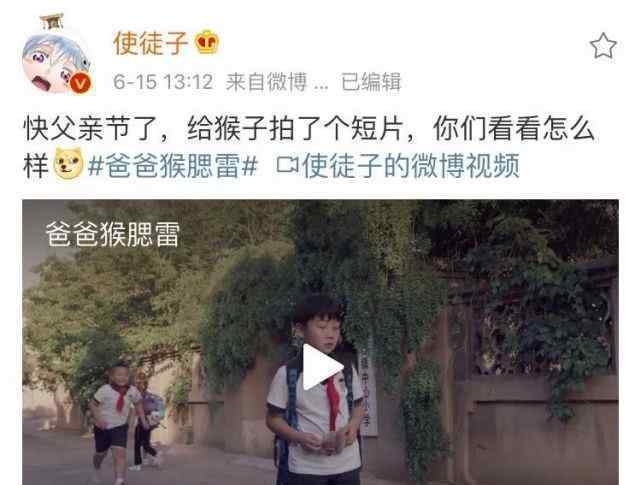Image resolution: width=641 pixels, height=485 pixels.
Task: Click the orange V verified badge
Action: click(x=81, y=83)
